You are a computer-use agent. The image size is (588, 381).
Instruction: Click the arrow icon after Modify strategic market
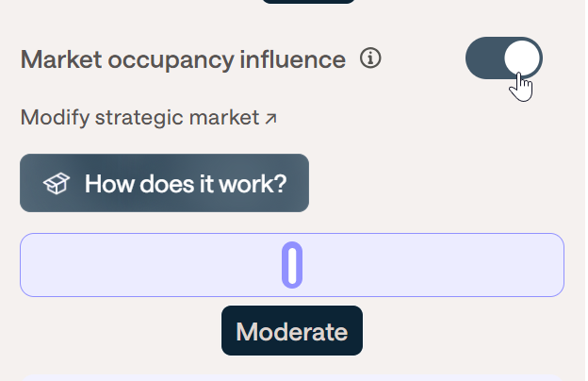point(271,118)
